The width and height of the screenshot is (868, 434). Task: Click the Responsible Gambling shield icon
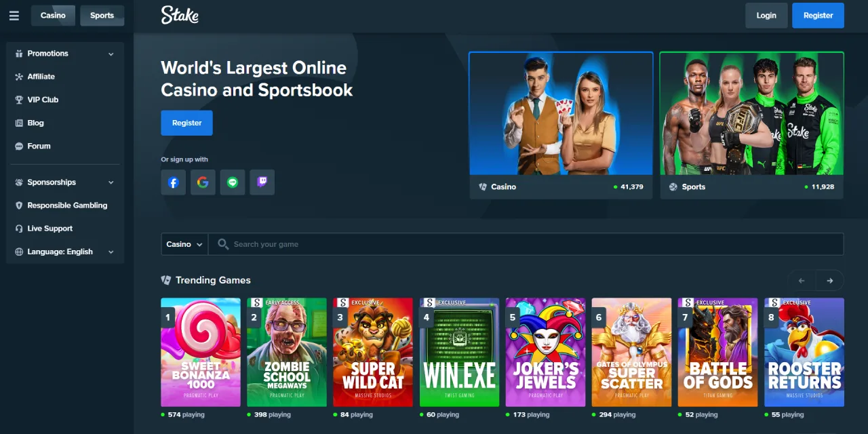(x=19, y=205)
